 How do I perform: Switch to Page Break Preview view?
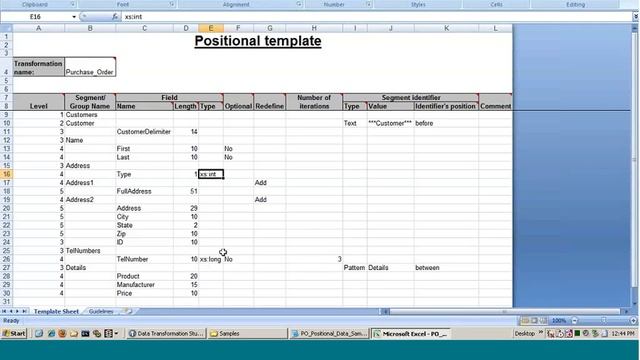pyautogui.click(x=543, y=321)
